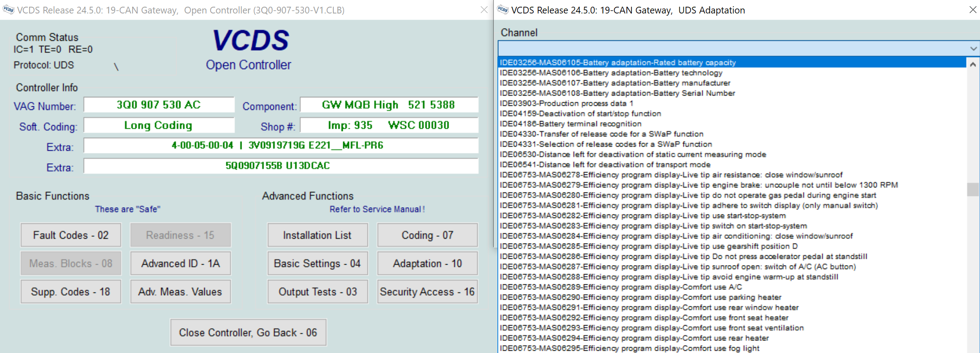Click the Soft. Coding field Long Coding
This screenshot has width=980, height=353.
point(159,125)
